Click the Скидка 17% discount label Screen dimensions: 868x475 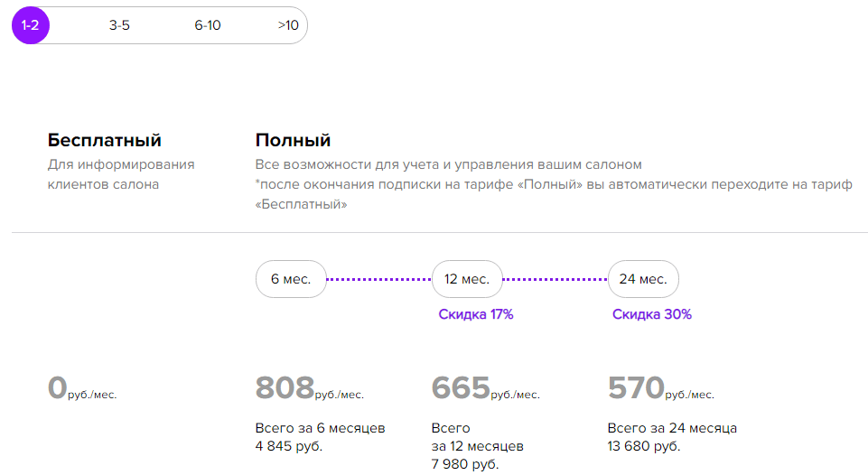[476, 314]
